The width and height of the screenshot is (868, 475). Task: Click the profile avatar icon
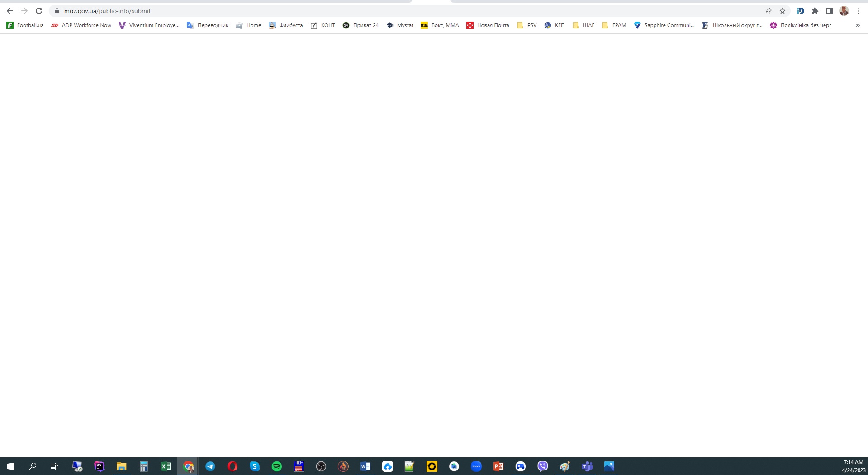click(x=844, y=11)
